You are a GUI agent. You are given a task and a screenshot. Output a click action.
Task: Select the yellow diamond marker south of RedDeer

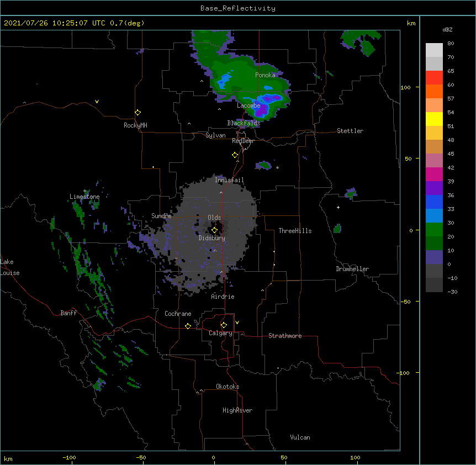click(x=235, y=155)
